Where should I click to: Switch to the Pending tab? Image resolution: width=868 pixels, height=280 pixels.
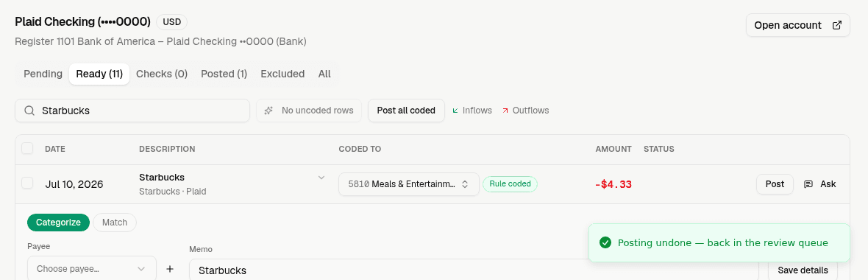pos(43,74)
